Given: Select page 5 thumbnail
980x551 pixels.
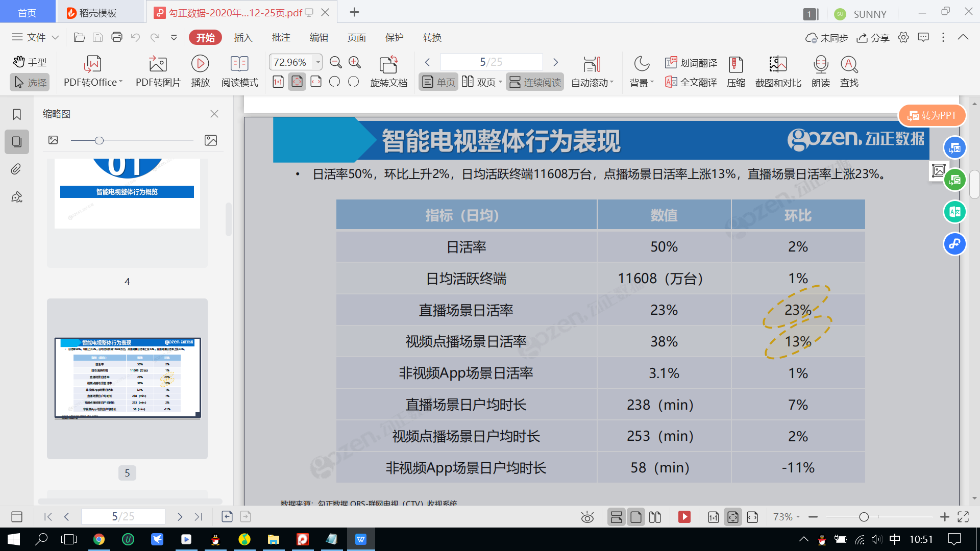Looking at the screenshot, I should click(128, 378).
